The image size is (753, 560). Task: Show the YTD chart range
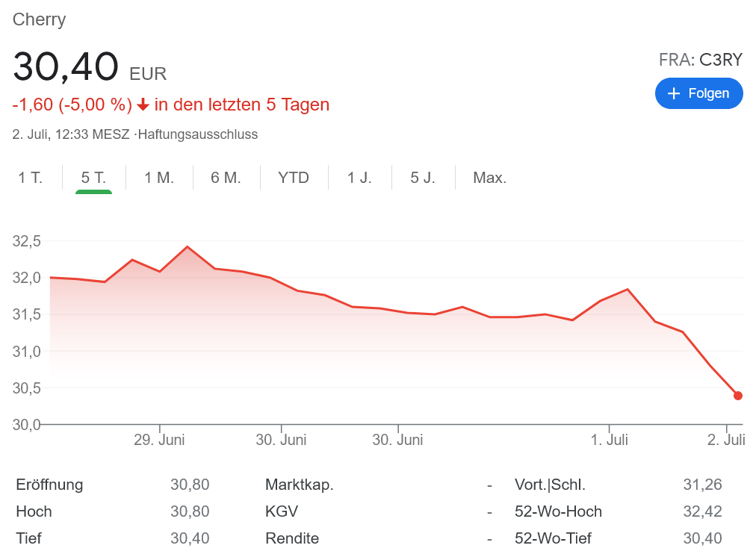tap(294, 178)
